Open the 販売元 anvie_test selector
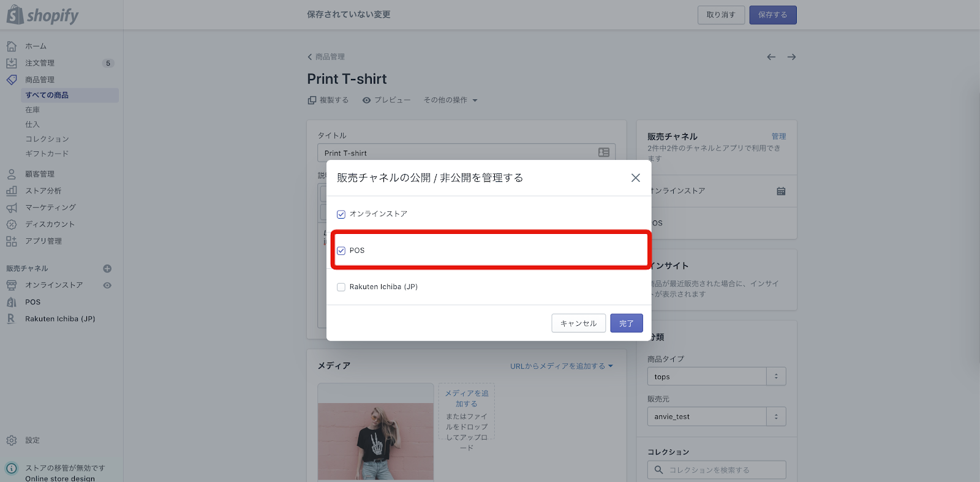This screenshot has width=980, height=482. tap(717, 416)
